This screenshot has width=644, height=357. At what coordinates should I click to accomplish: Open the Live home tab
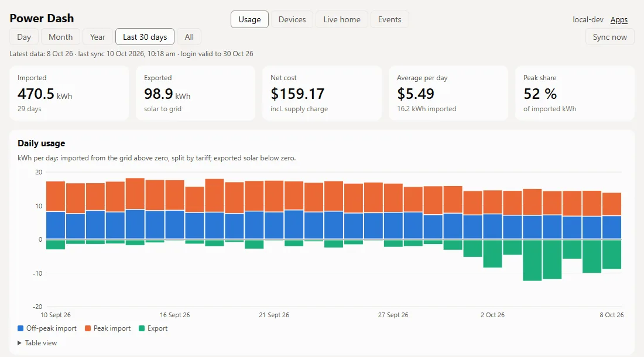pyautogui.click(x=342, y=19)
